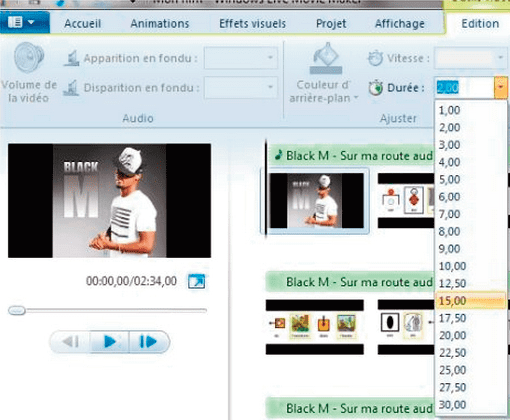Viewport: 510px width, 420px height.
Task: Click the Disparition en fondu icon
Action: (71, 88)
